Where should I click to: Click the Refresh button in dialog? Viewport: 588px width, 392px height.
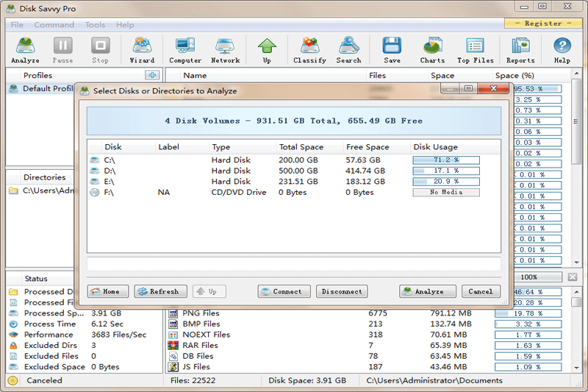pyautogui.click(x=160, y=291)
